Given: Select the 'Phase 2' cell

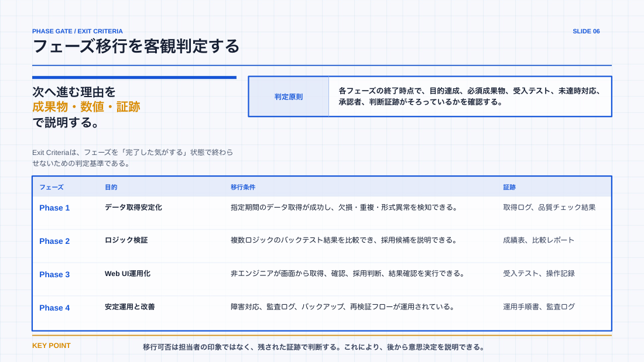Looking at the screenshot, I should coord(54,241).
